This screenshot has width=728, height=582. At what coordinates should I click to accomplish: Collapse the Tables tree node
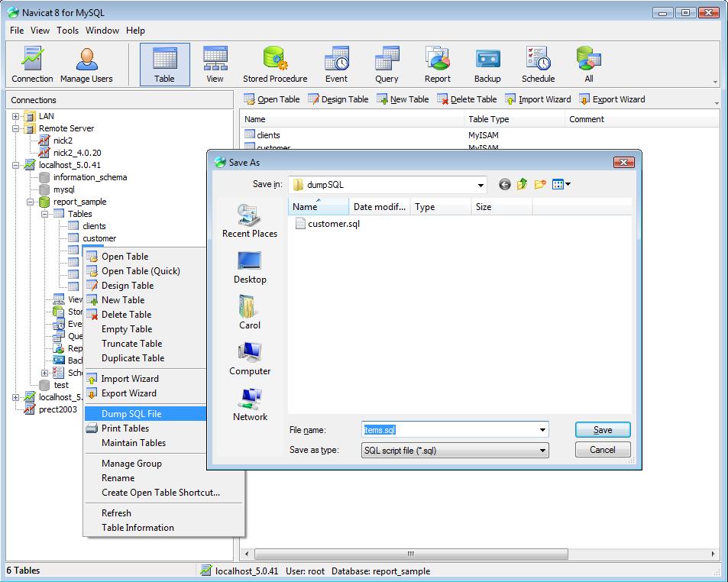tap(44, 214)
